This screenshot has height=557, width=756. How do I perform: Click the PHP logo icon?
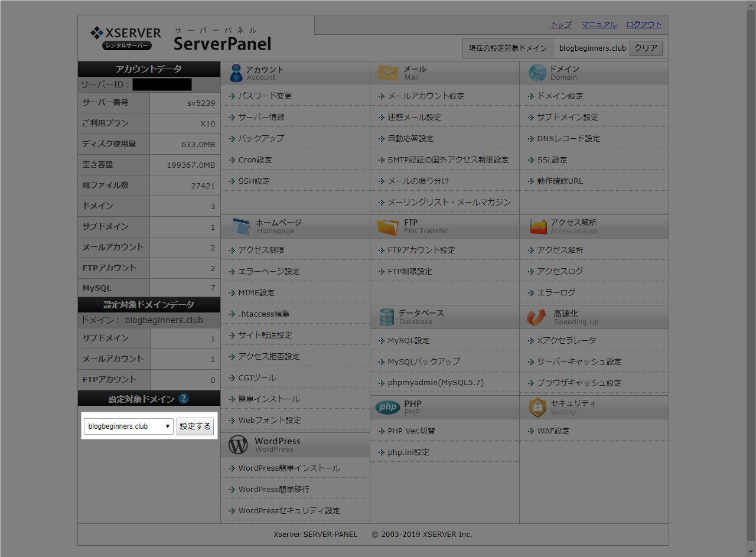388,407
